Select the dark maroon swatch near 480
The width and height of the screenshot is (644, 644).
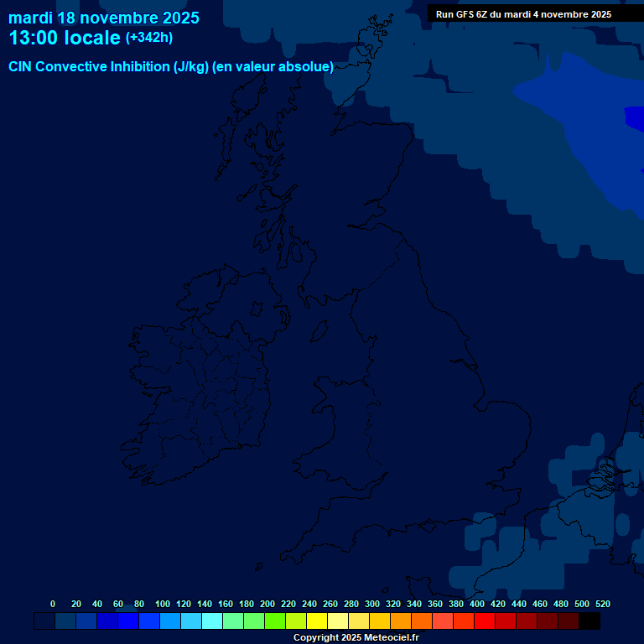569,621
